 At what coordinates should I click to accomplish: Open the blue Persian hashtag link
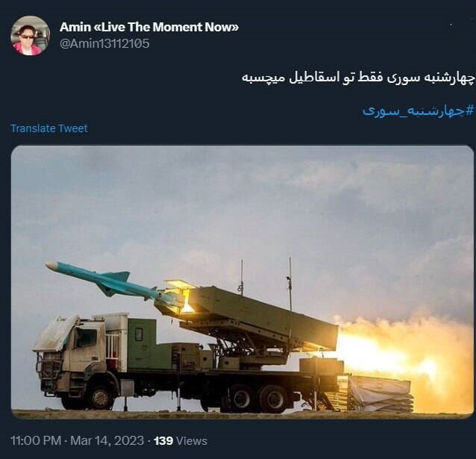[x=418, y=111]
